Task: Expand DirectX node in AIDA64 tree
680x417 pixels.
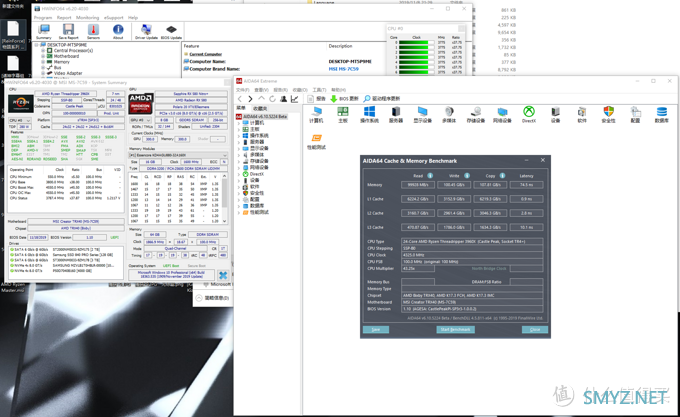Action: [239, 174]
